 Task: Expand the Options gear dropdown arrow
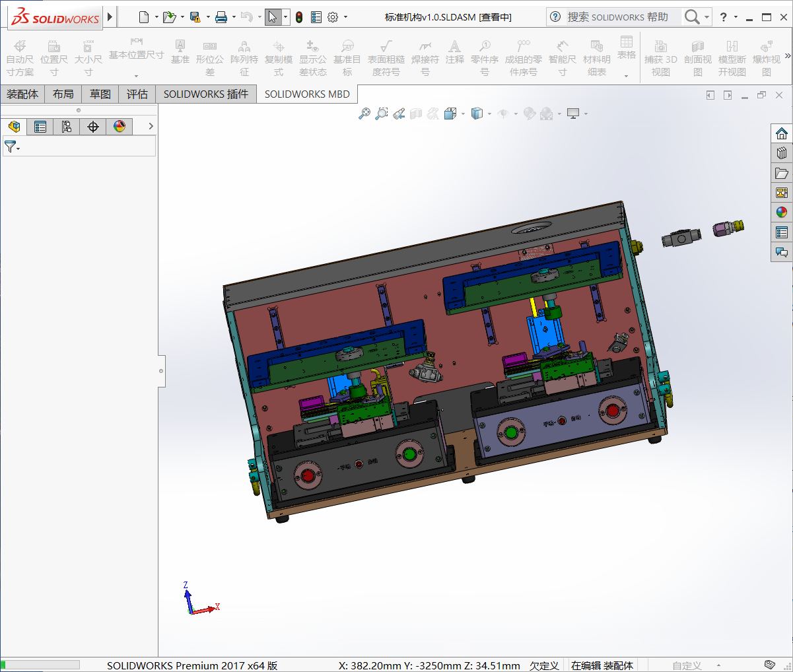coord(345,17)
